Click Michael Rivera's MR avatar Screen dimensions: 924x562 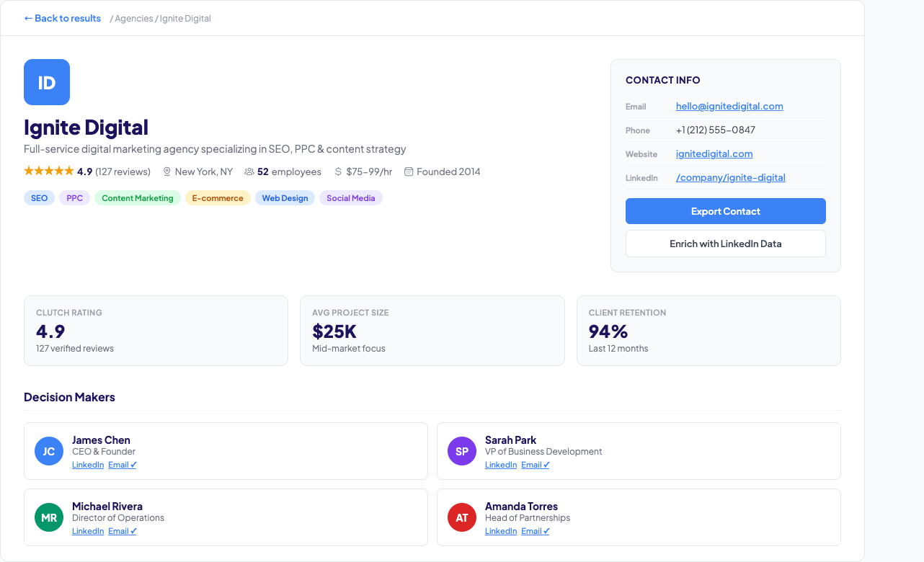(x=48, y=517)
